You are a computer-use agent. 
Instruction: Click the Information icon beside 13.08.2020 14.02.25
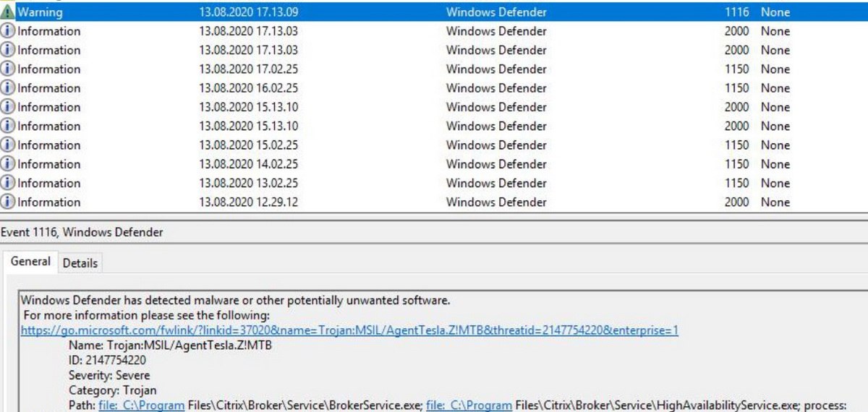pos(8,164)
